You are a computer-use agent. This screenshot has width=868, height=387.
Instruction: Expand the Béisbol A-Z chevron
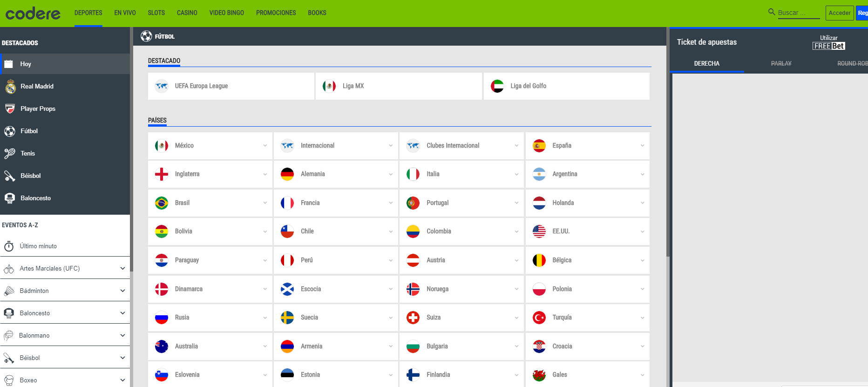(x=122, y=358)
